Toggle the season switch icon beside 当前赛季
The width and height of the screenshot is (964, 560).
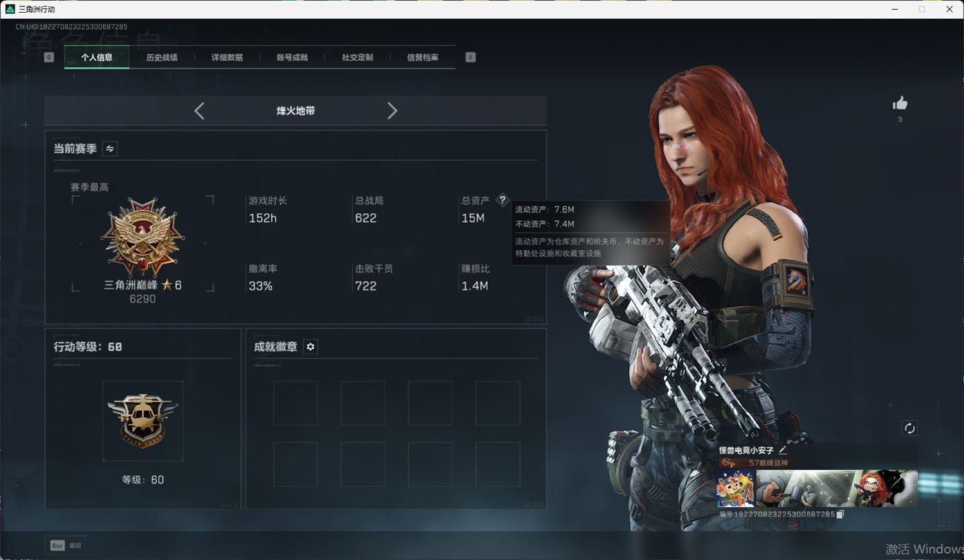pyautogui.click(x=110, y=149)
